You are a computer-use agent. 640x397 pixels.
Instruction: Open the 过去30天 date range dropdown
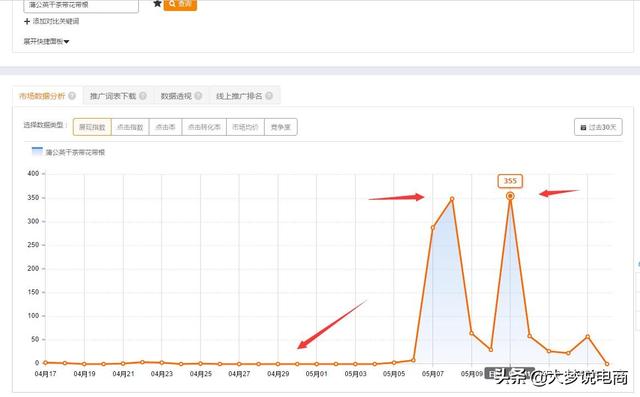tap(598, 127)
